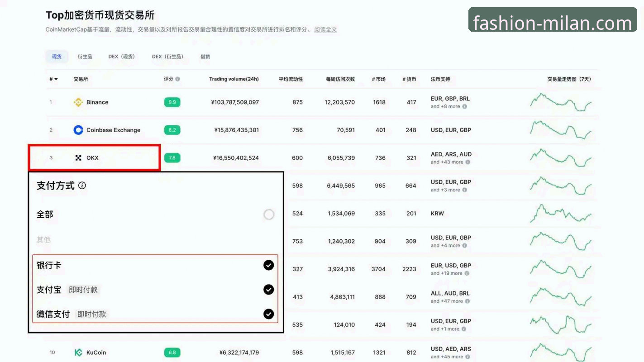Click the OKX logo icon

[78, 158]
